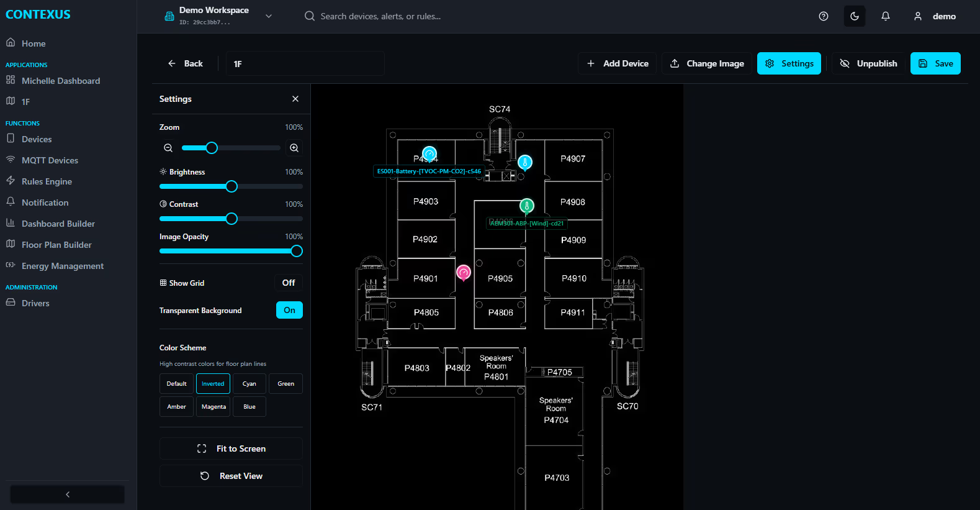The image size is (980, 510).
Task: Go to Floor Plan Builder
Action: click(x=56, y=245)
